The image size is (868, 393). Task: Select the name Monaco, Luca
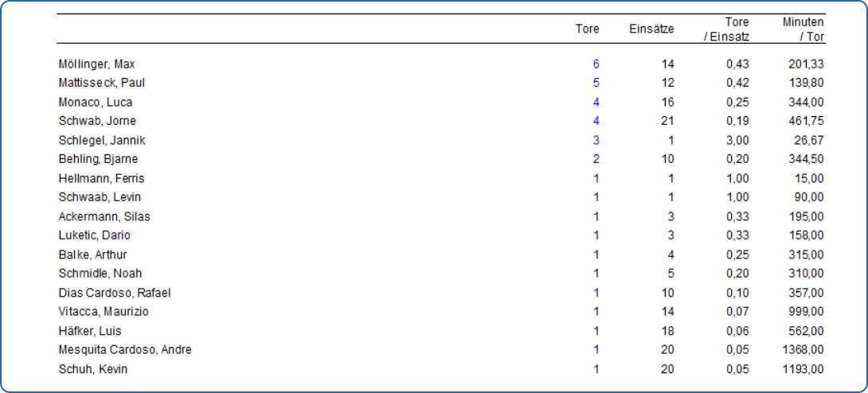96,103
